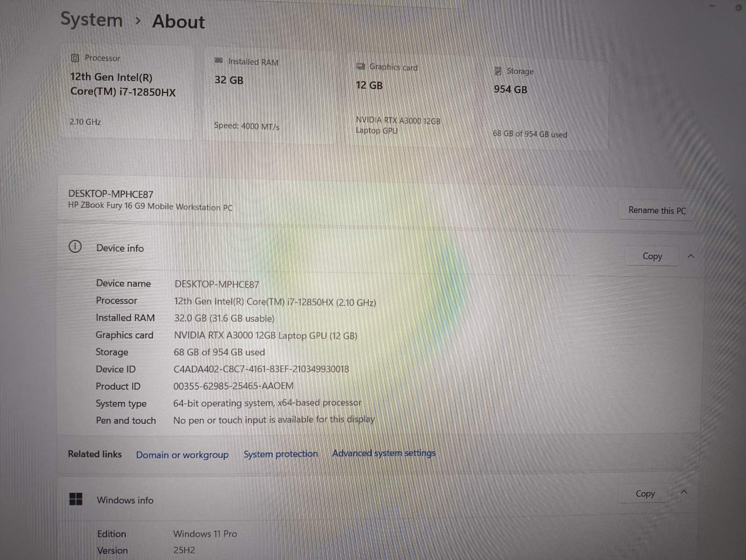Open Advanced system settings link
746x560 pixels.
tap(384, 453)
